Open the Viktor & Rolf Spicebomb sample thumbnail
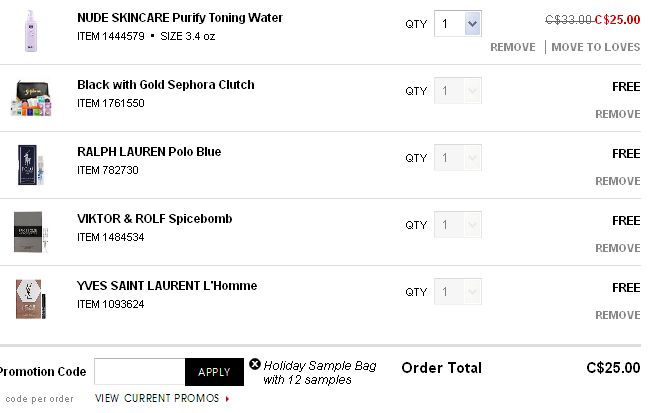The width and height of the screenshot is (648, 413). pos(31,232)
